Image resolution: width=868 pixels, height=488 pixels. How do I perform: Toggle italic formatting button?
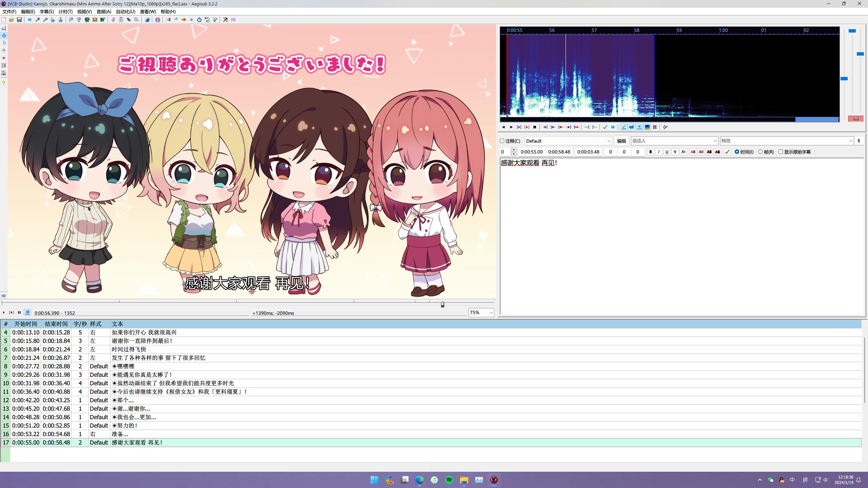[658, 152]
